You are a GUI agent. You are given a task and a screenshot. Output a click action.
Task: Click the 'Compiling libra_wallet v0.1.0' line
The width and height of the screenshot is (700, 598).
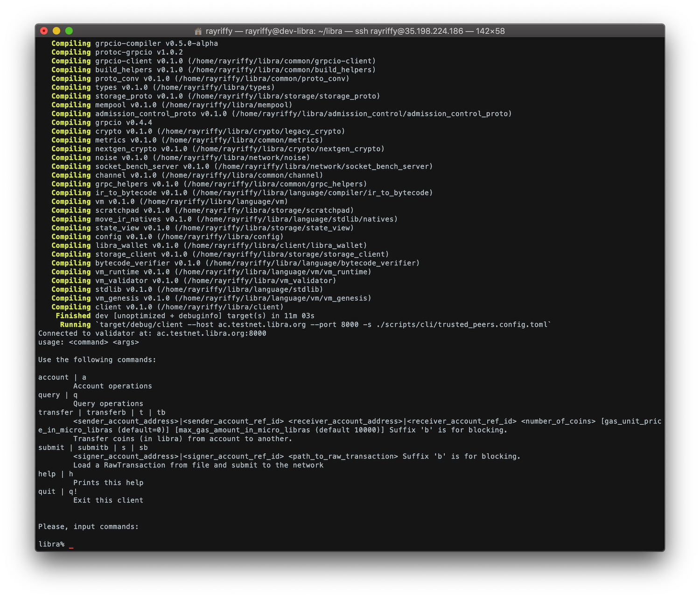click(x=210, y=246)
